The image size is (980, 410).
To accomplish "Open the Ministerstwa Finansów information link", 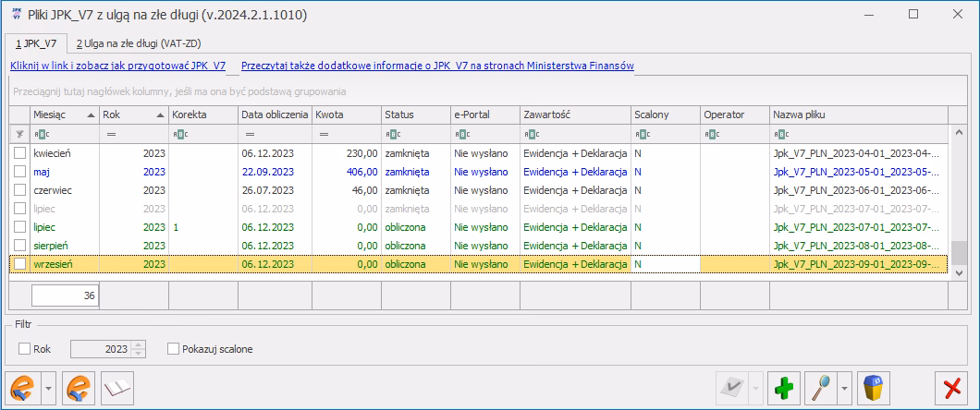I will pyautogui.click(x=436, y=66).
